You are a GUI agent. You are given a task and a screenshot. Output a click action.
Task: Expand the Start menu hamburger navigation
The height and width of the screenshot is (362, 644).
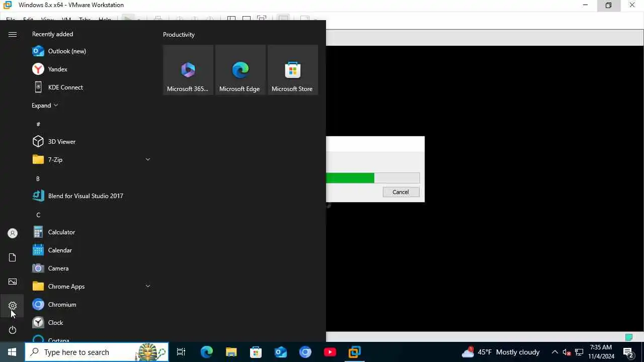click(x=13, y=34)
